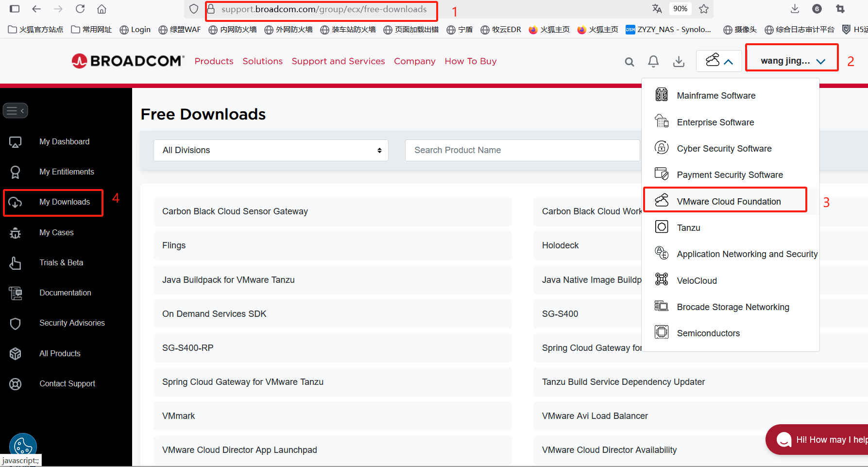
Task: Open VMware Cloud Director App Launchpad
Action: click(333, 450)
